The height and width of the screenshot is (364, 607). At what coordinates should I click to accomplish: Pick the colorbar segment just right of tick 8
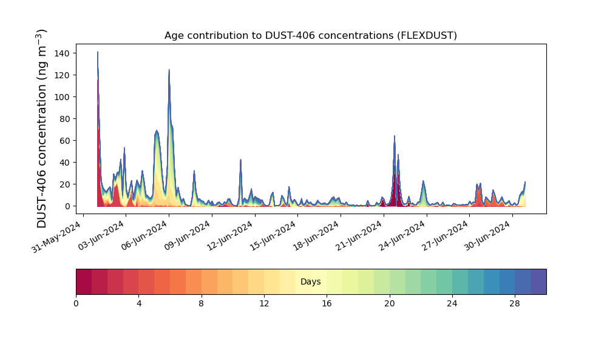click(x=209, y=281)
